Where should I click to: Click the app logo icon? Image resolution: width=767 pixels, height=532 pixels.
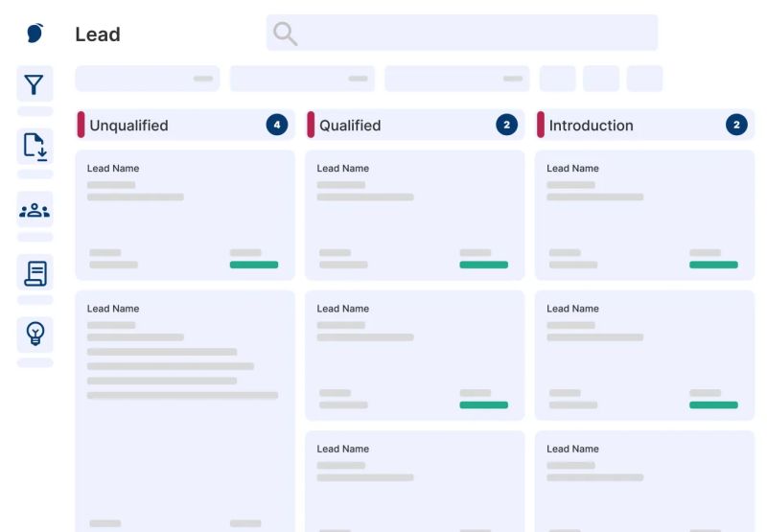pyautogui.click(x=35, y=33)
